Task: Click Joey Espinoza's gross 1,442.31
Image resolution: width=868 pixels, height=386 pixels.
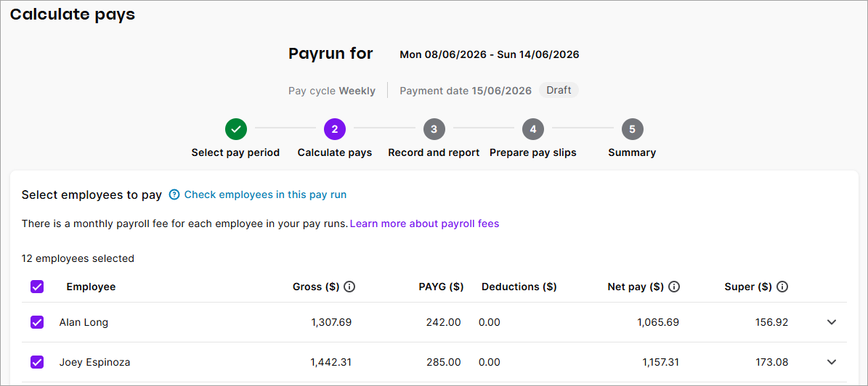Action: point(331,362)
